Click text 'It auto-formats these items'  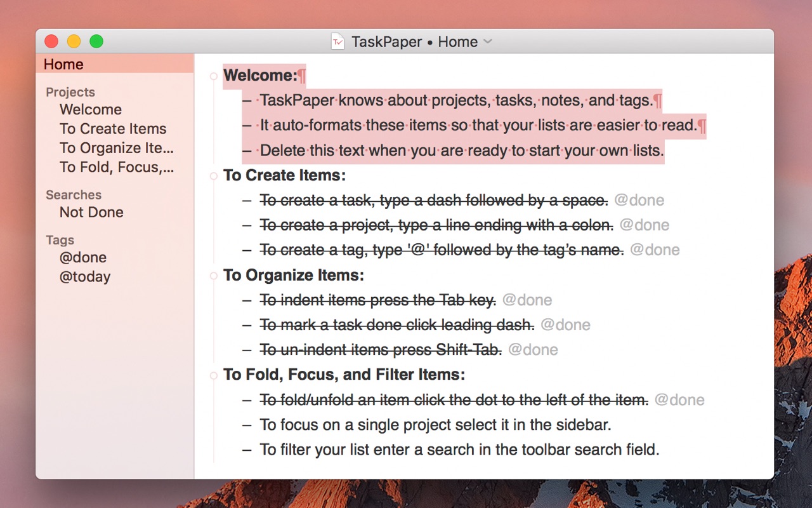[478, 125]
